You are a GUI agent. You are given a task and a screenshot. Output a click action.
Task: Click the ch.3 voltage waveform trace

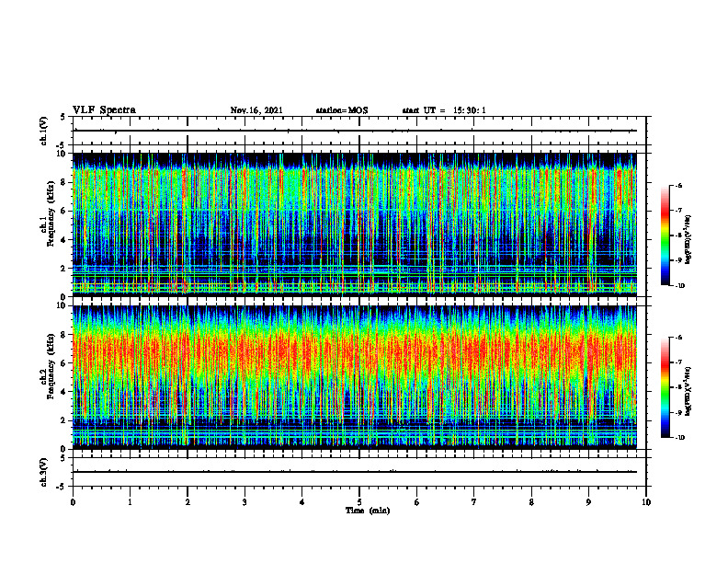(x=355, y=472)
